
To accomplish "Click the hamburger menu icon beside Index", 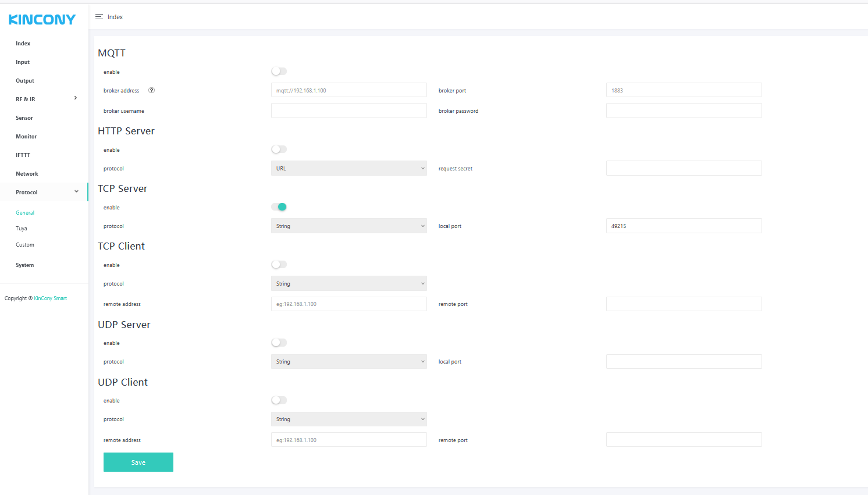I will coord(99,17).
